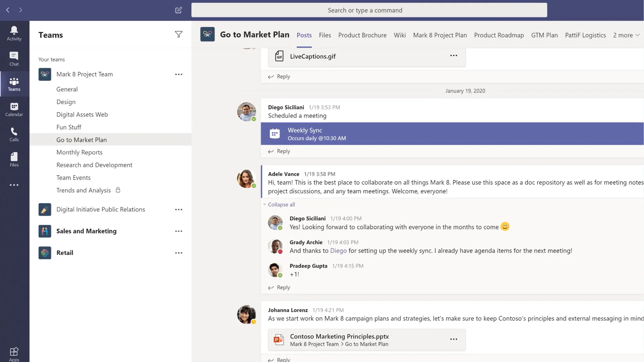
Task: Open the Product Roadmap tab
Action: (499, 35)
